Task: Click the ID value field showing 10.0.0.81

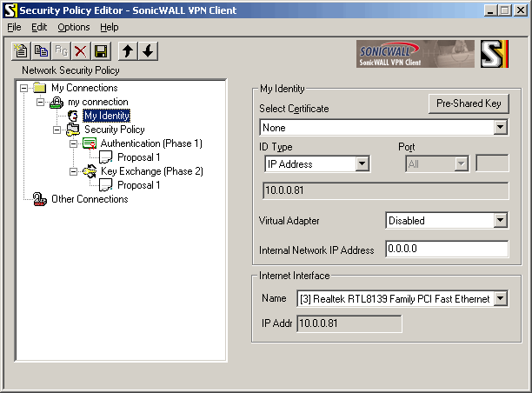Action: pyautogui.click(x=386, y=190)
